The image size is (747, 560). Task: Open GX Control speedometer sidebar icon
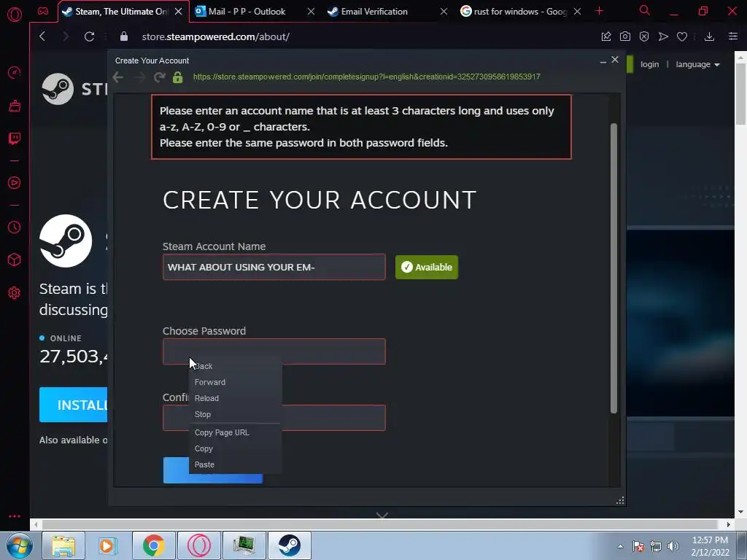coord(15,73)
